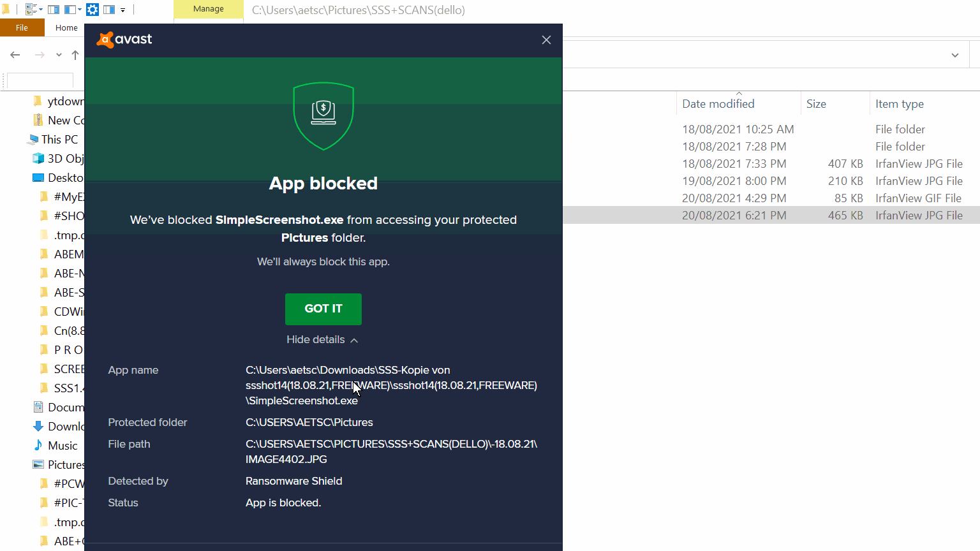Open the File tab in Explorer
This screenshot has width=980, height=551.
[x=22, y=27]
